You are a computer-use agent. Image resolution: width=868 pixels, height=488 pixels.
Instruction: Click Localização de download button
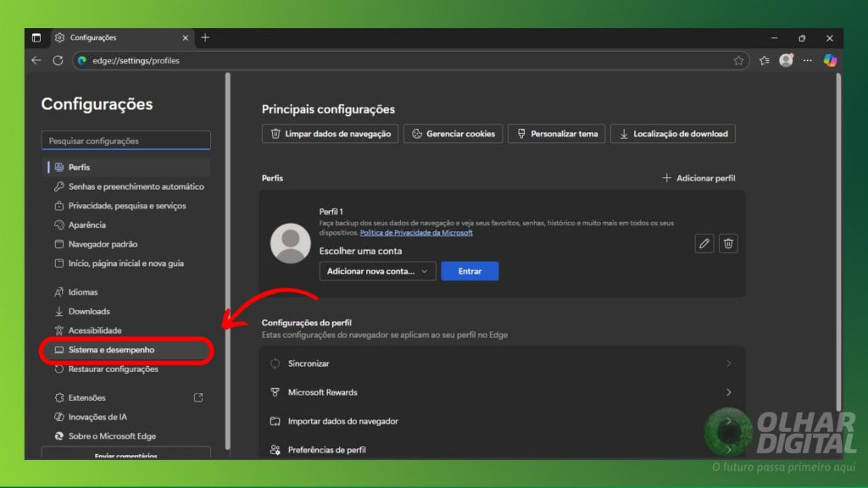pos(672,134)
